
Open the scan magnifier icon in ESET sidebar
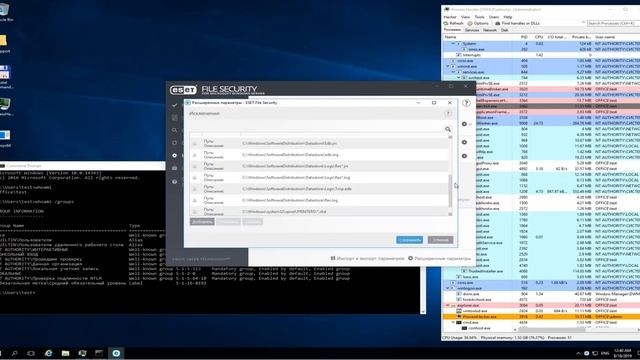(175, 130)
